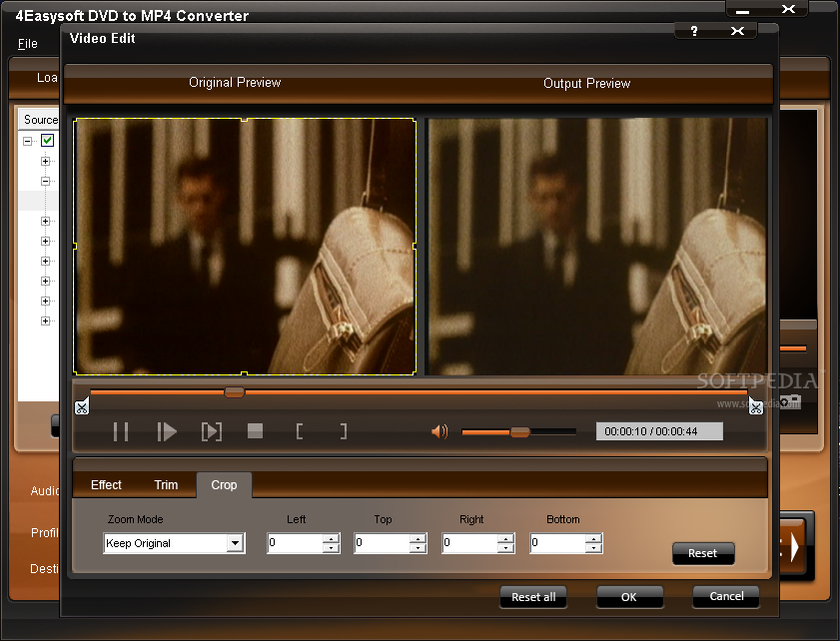Decrease the Bottom crop value
Viewport: 840px width, 641px height.
[x=593, y=548]
